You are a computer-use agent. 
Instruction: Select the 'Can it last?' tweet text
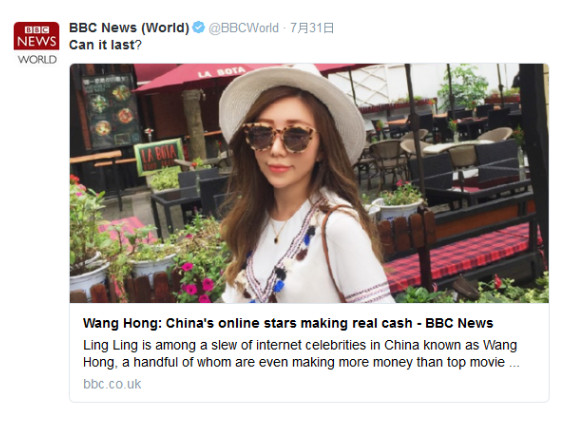(105, 45)
